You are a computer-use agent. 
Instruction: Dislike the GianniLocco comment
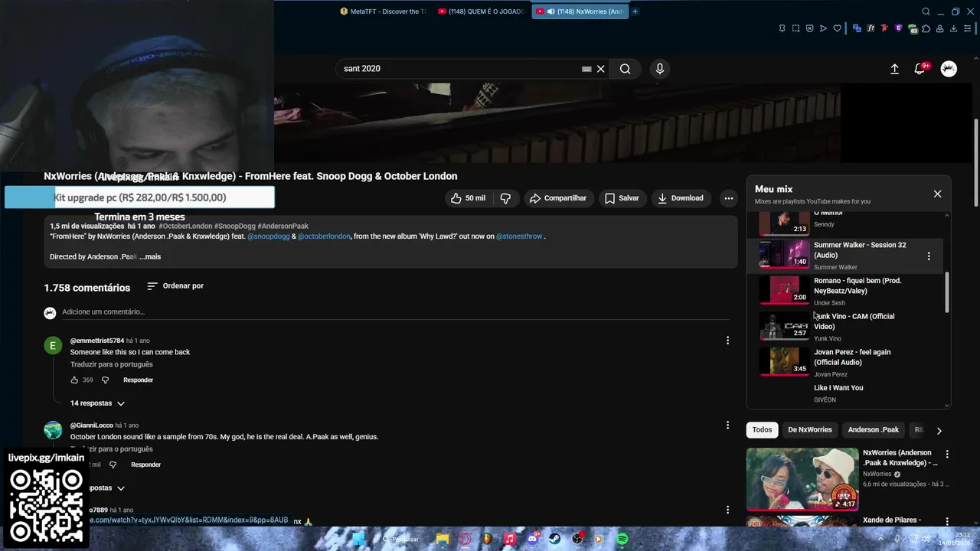click(x=113, y=465)
